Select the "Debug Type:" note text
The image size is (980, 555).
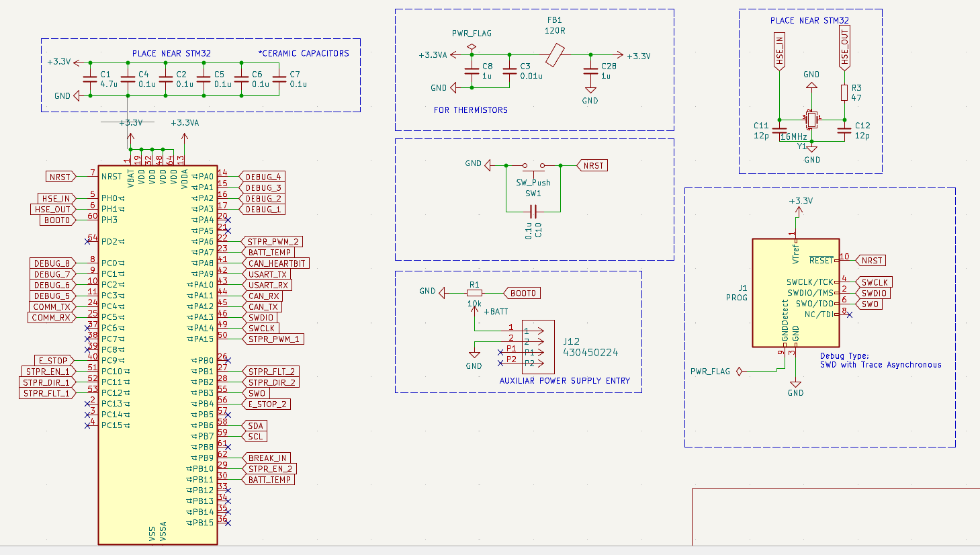pyautogui.click(x=844, y=356)
